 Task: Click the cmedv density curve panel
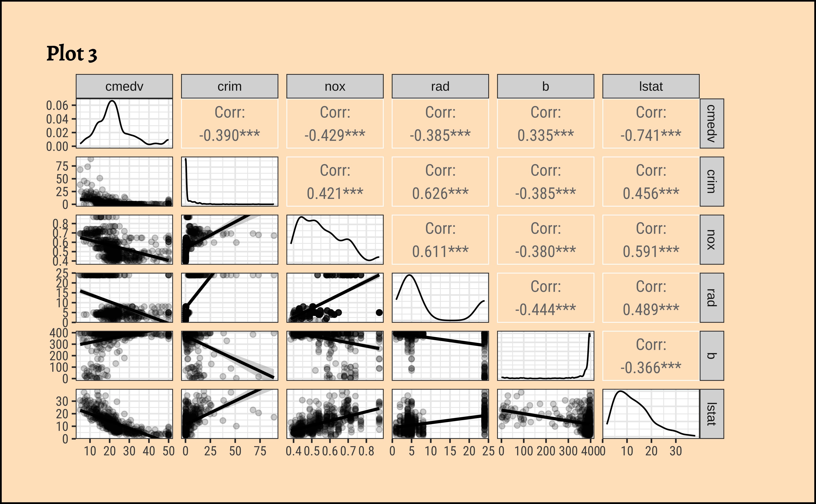click(124, 123)
